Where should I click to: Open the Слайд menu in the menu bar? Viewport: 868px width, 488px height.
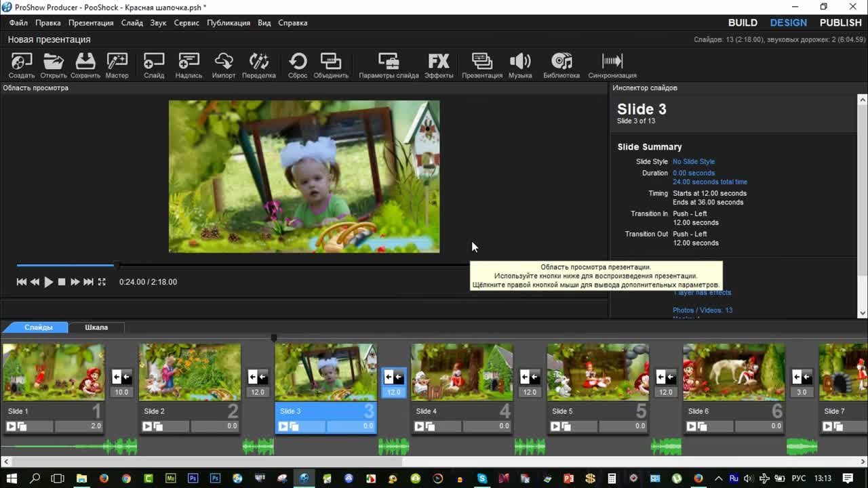click(x=132, y=23)
